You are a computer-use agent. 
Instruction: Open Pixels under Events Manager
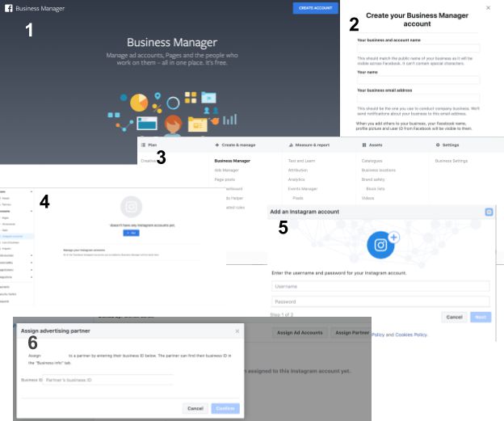298,198
